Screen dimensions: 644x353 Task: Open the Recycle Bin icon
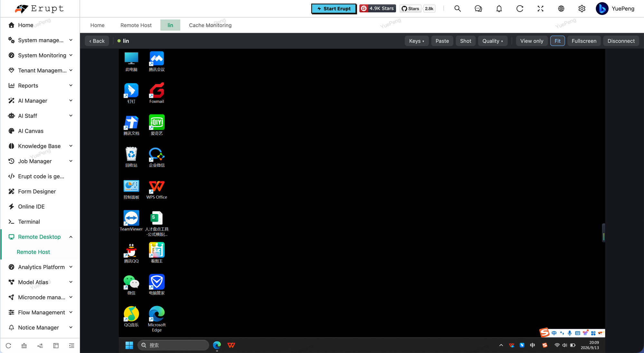pos(131,157)
